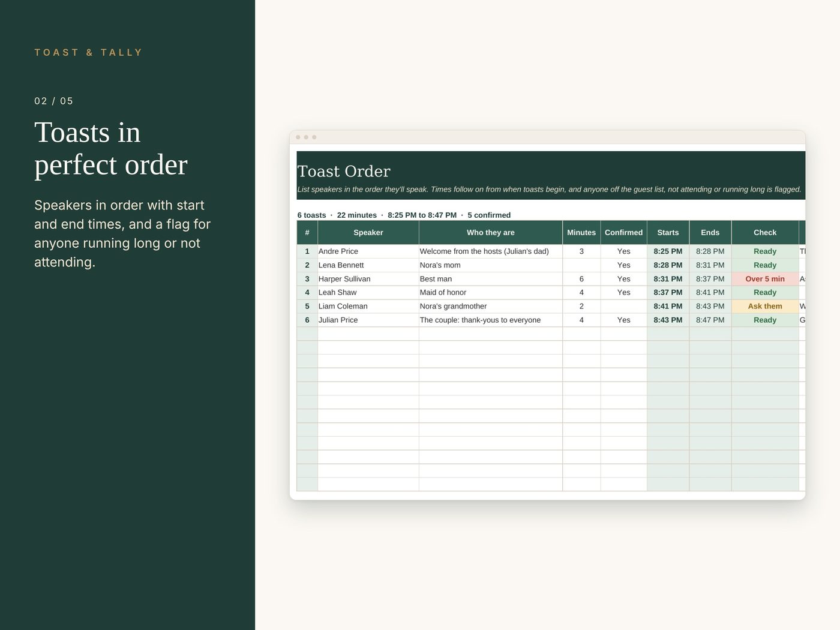Click the 6 toasts summary line

[x=404, y=215]
